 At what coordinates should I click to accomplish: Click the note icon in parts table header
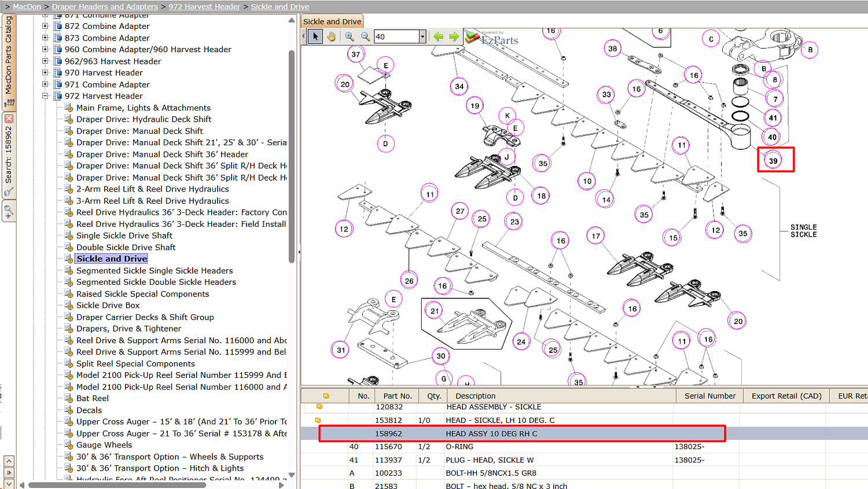(326, 396)
